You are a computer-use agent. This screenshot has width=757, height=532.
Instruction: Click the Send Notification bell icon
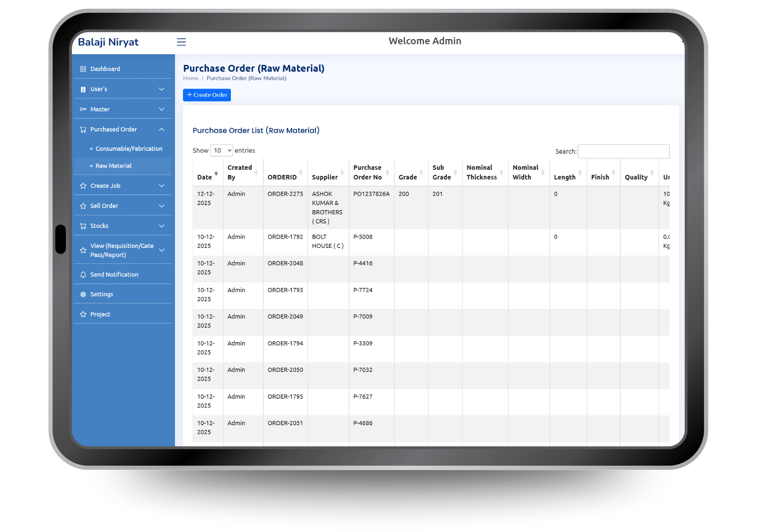[83, 274]
